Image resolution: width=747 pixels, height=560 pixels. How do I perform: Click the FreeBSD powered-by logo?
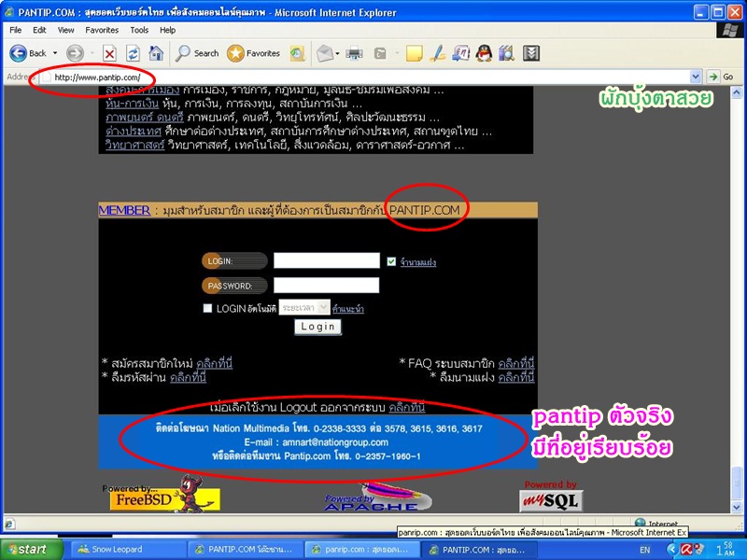click(161, 494)
